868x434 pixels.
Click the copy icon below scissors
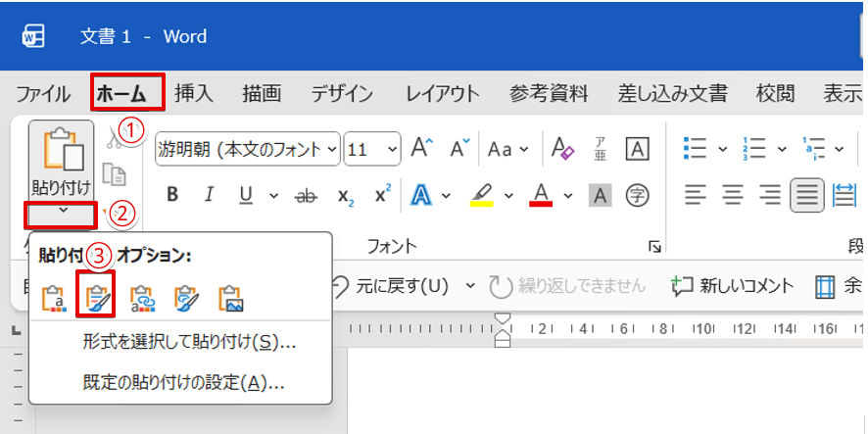(115, 173)
